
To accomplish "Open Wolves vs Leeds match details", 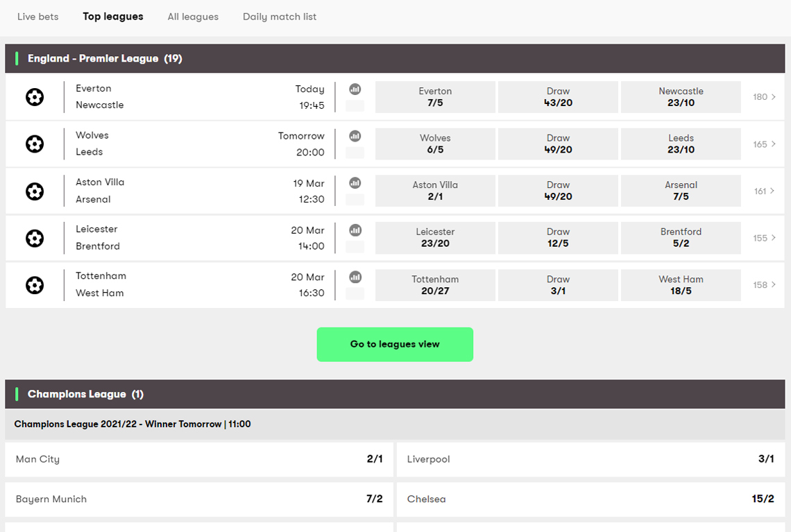I will (92, 144).
